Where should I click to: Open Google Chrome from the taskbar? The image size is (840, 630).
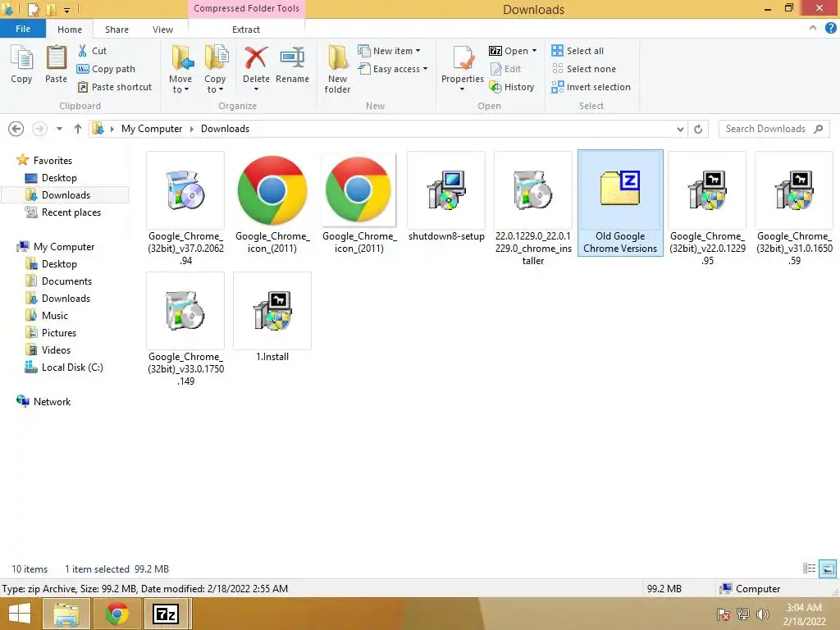pos(117,614)
